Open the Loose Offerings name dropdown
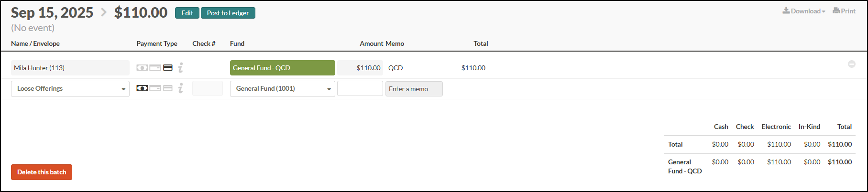 point(70,89)
